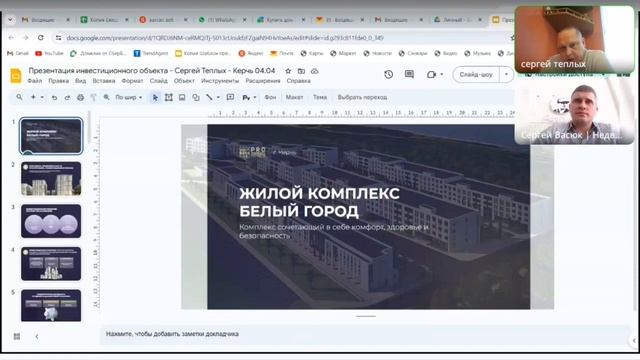640x360 pixels.
Task: Go back in browser
Action: (11, 38)
